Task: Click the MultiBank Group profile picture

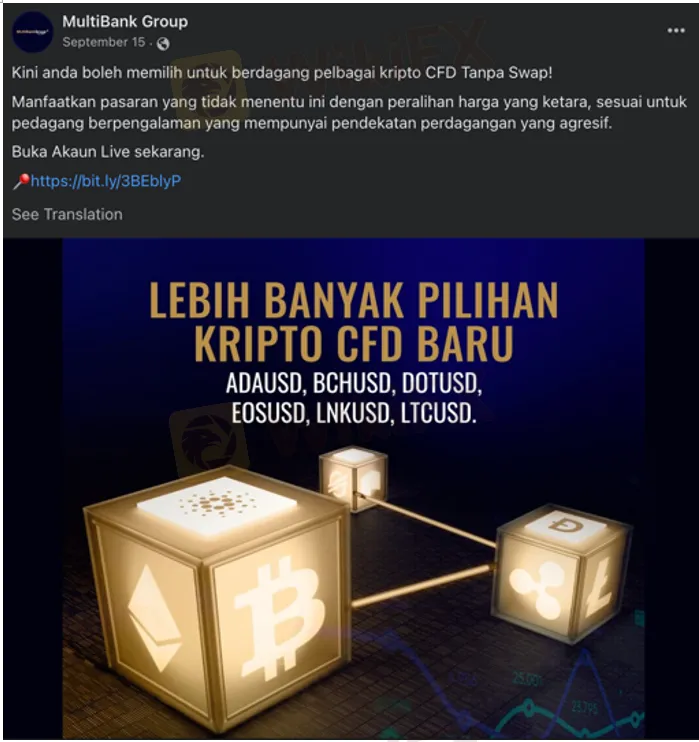Action: (x=32, y=32)
